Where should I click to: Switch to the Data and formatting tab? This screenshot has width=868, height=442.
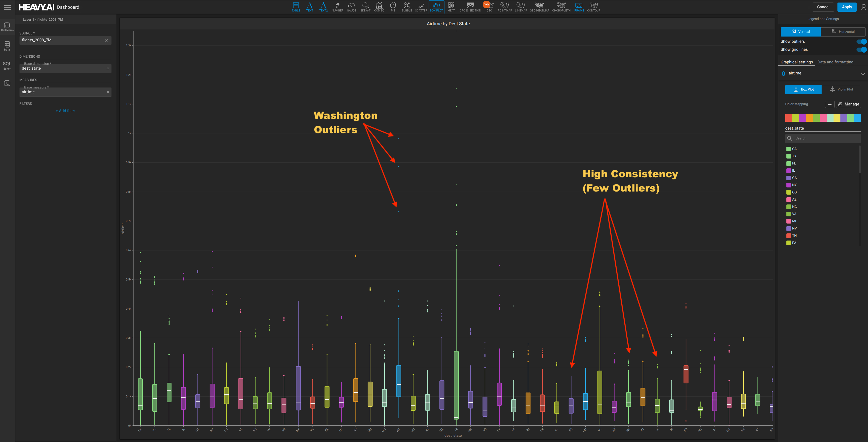coord(835,62)
